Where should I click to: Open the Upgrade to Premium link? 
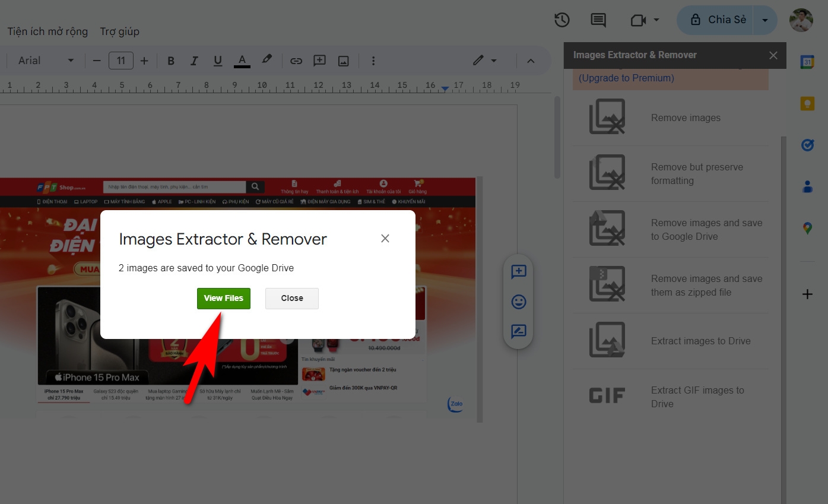[x=625, y=78]
